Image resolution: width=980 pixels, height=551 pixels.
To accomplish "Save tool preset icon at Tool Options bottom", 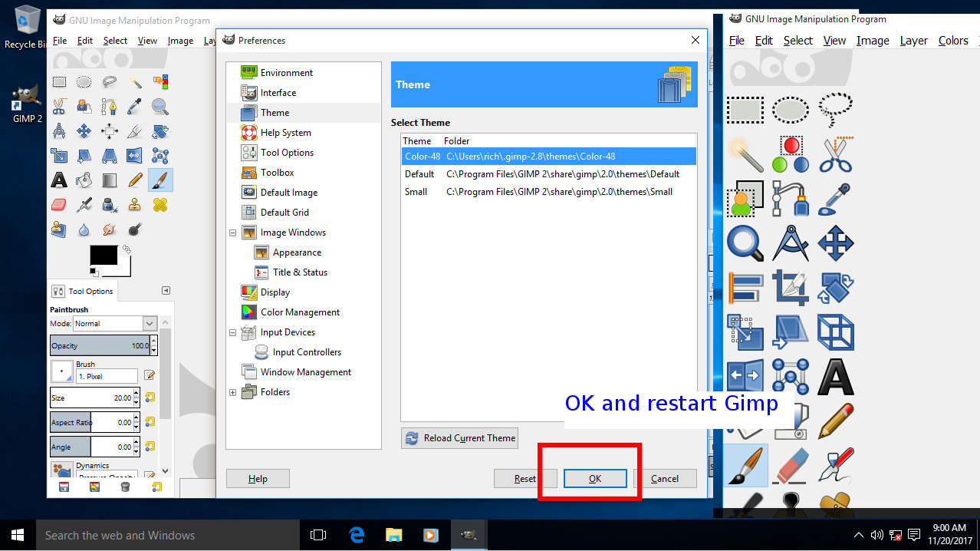I will click(64, 487).
